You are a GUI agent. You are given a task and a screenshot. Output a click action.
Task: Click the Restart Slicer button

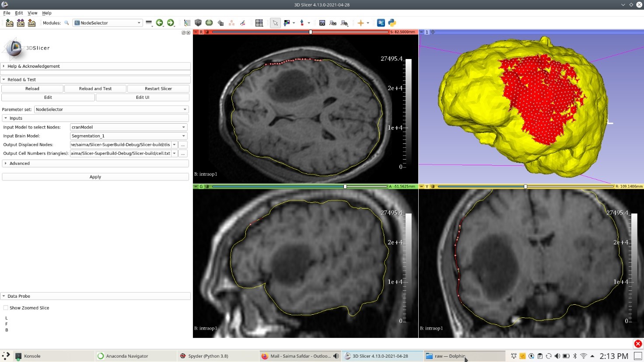click(x=158, y=89)
